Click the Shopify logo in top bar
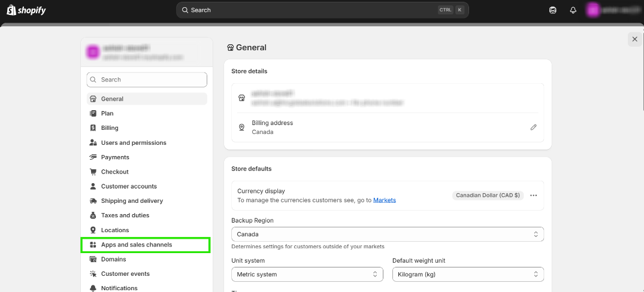Image resolution: width=644 pixels, height=292 pixels. (x=26, y=10)
